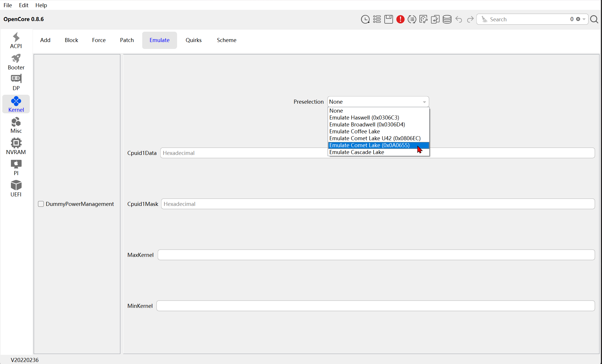Viewport: 602px width, 364px height.
Task: Click the redo arrow icon
Action: (470, 19)
